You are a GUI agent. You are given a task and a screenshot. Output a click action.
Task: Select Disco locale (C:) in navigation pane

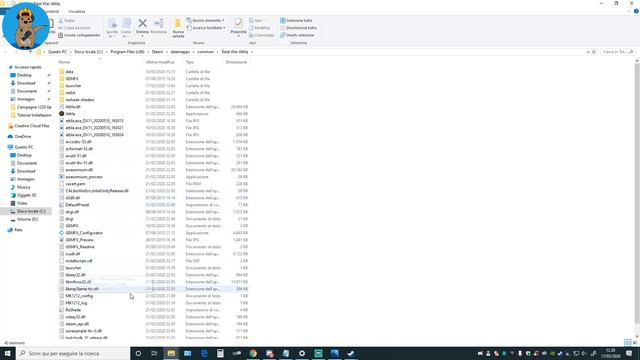tap(28, 211)
